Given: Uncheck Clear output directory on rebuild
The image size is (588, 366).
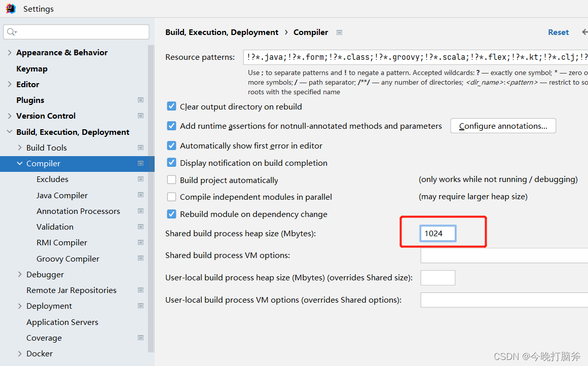Looking at the screenshot, I should 171,106.
